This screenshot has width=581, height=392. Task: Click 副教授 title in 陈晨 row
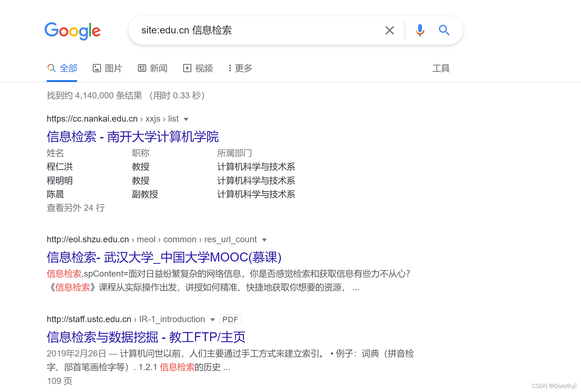click(145, 194)
